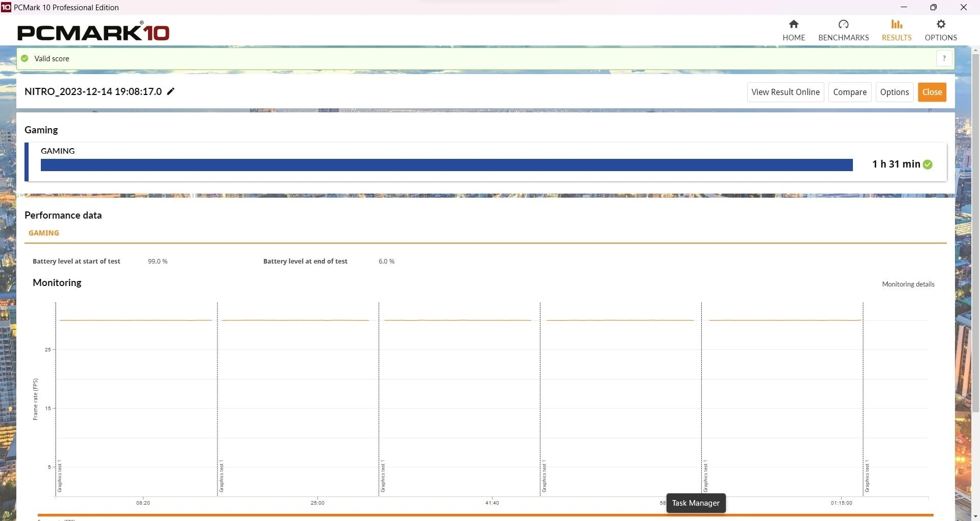Click the 25:00 time axis label
Viewport: 980px width, 521px height.
[x=317, y=503]
